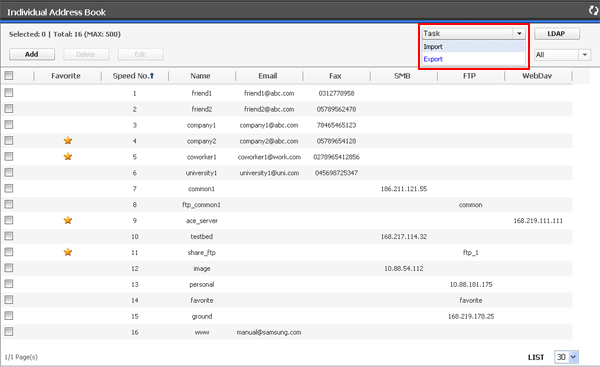Click SMB address 10.88.54.112
600x367 pixels.
click(404, 269)
